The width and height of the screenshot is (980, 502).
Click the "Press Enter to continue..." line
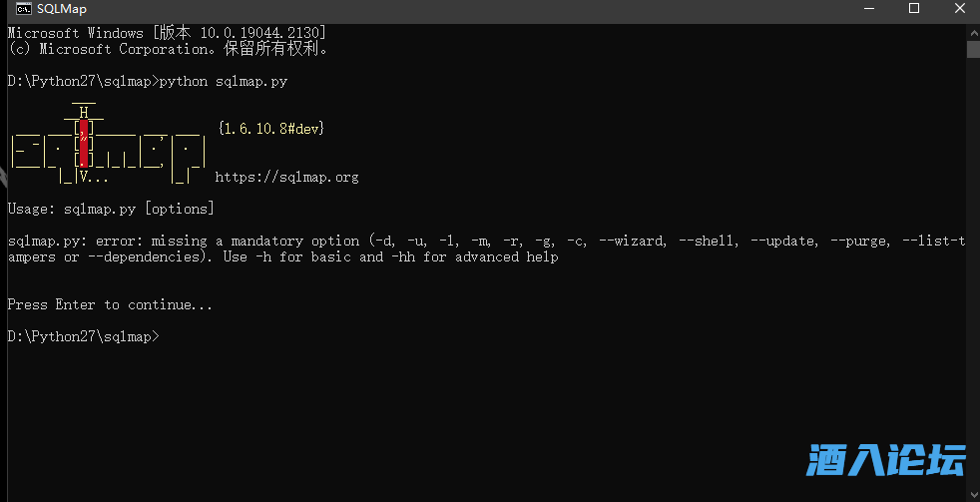[110, 305]
